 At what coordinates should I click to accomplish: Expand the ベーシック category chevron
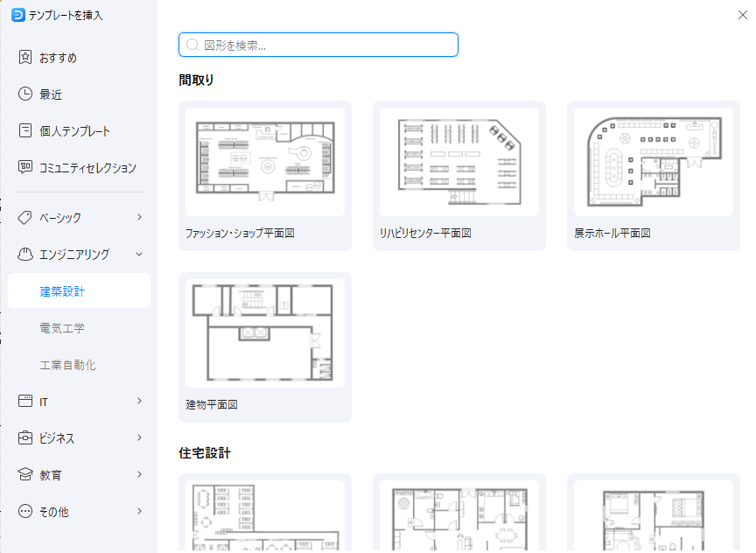pyautogui.click(x=139, y=217)
